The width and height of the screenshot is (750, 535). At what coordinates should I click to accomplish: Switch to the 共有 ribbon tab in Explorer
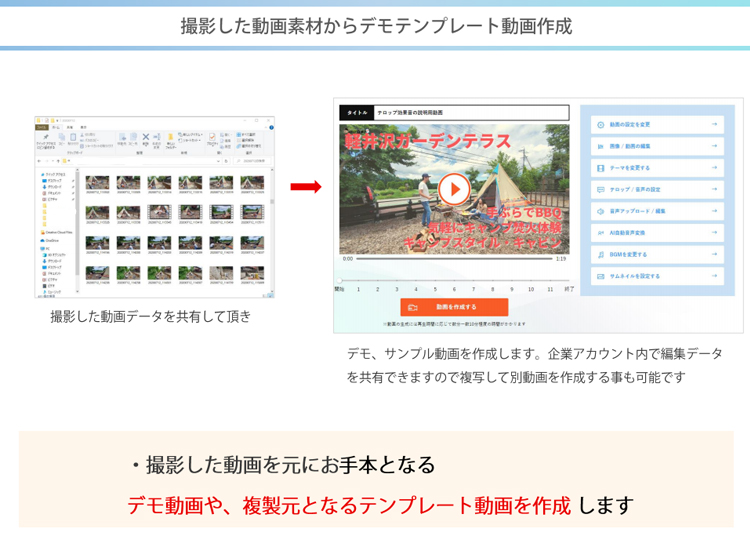70,127
